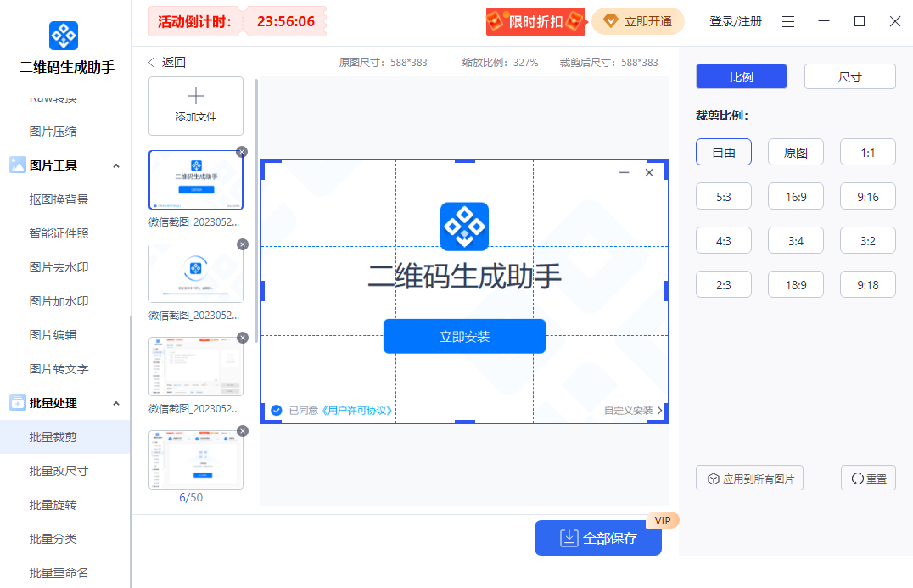Click the 批量处理 section icon
913x588 pixels.
(x=17, y=402)
